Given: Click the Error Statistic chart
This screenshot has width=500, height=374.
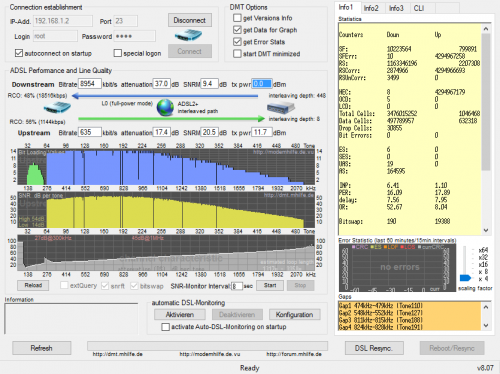Looking at the screenshot, I should pyautogui.click(x=397, y=268).
